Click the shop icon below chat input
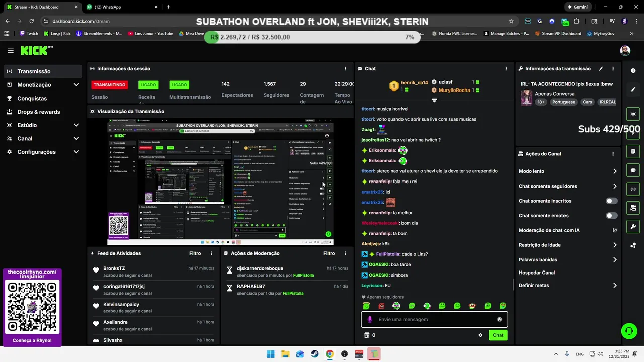644x362 pixels. 367,335
